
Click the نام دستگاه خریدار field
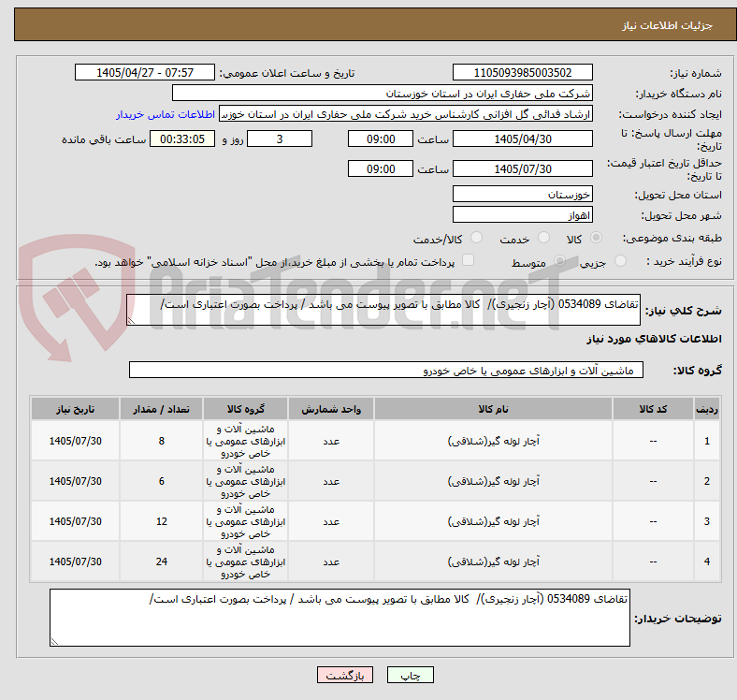tap(383, 94)
